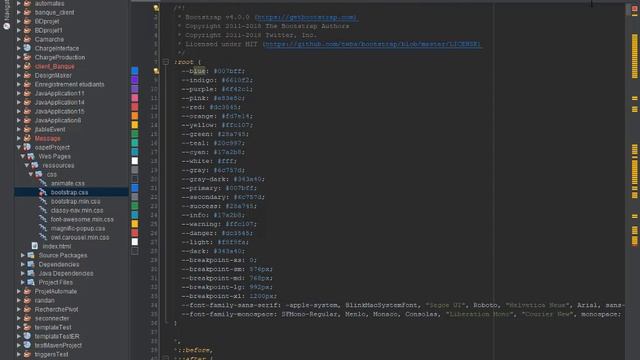Click the '--gray-dark' property text

205,179
